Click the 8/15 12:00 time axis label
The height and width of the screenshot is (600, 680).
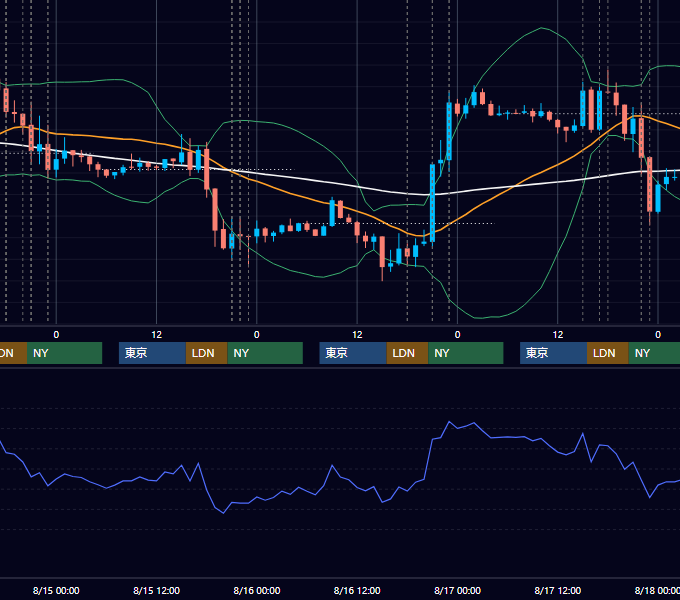point(156,590)
